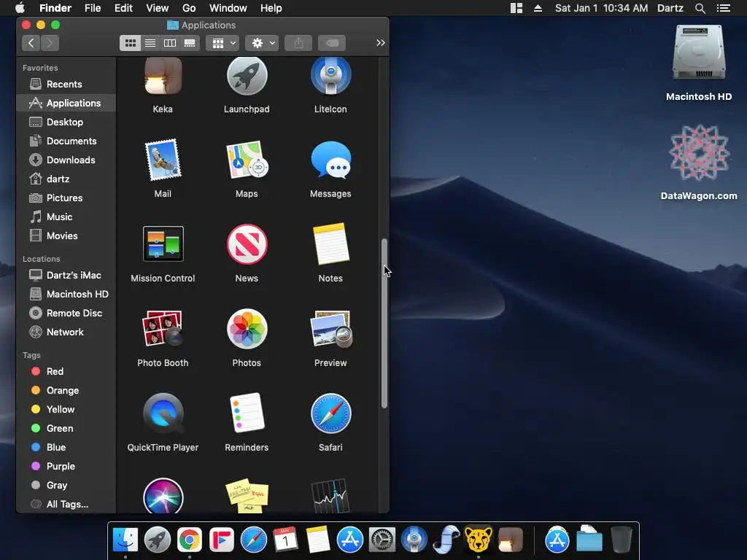Click the Stocks app icon
The height and width of the screenshot is (560, 747).
coord(330,496)
